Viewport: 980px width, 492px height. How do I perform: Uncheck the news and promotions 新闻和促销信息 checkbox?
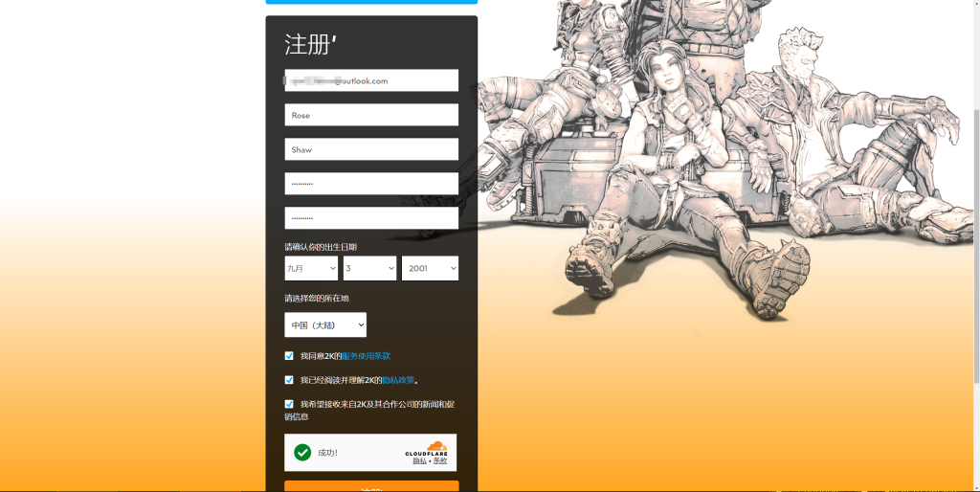tap(289, 404)
